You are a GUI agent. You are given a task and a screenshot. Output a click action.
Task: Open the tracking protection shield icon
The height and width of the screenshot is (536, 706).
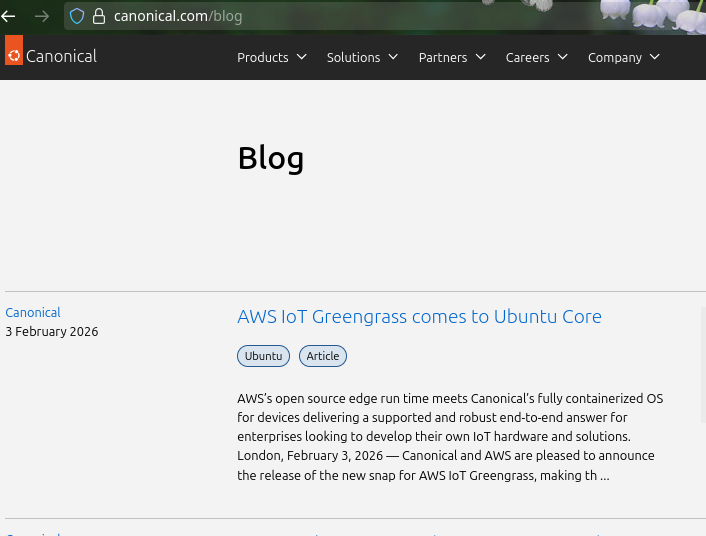tap(77, 16)
